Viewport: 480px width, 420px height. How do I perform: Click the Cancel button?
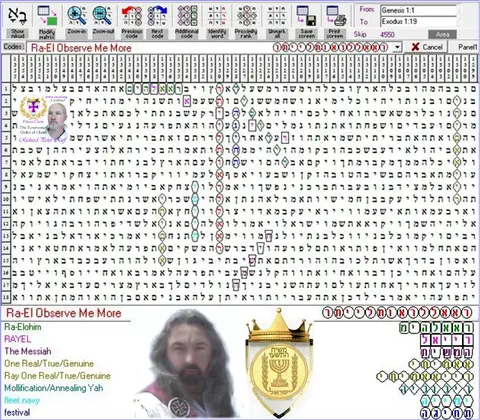click(x=426, y=47)
